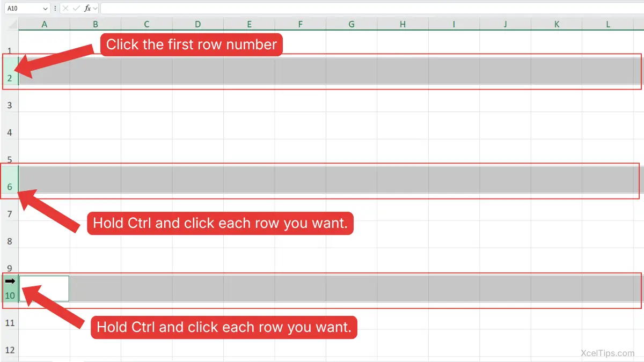The image size is (644, 362).
Task: Click the Enter checkmark icon in formula bar
Action: (76, 9)
